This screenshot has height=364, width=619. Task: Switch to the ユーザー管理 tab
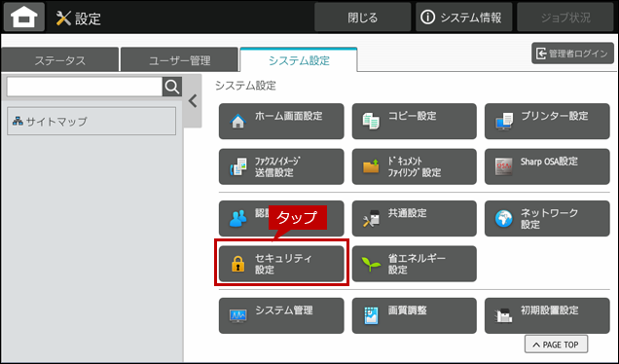pos(180,60)
